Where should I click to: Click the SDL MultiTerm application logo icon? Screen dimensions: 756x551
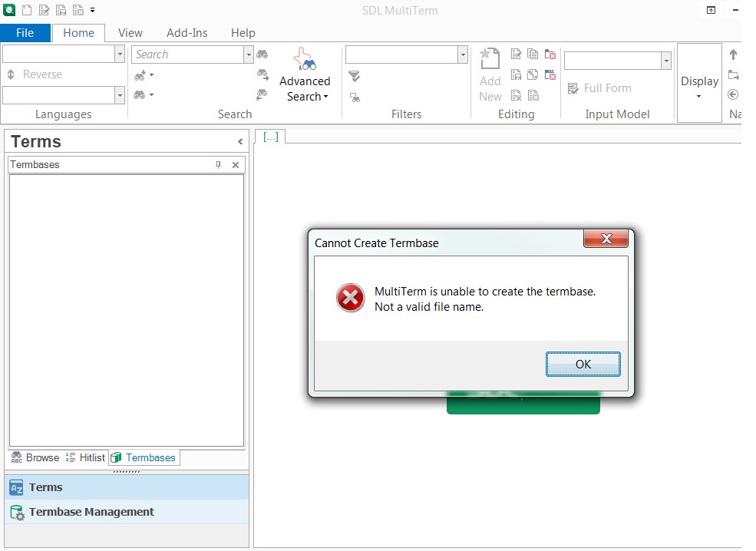[x=9, y=10]
